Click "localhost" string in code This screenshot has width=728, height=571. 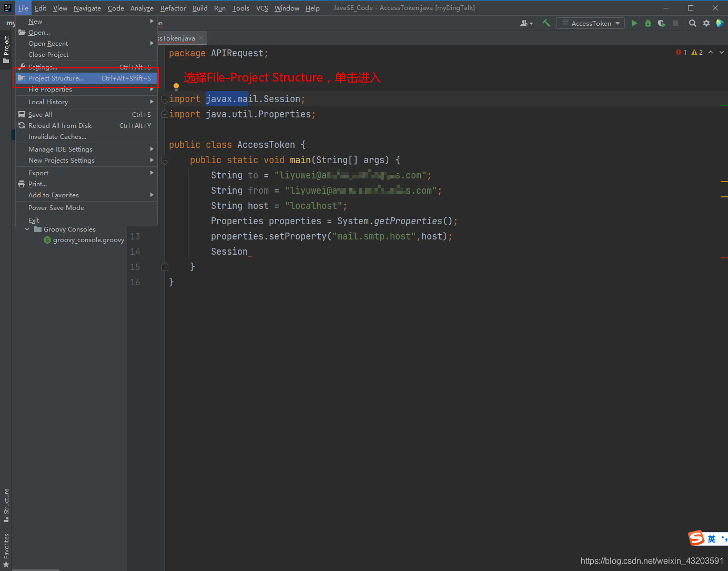coord(314,206)
